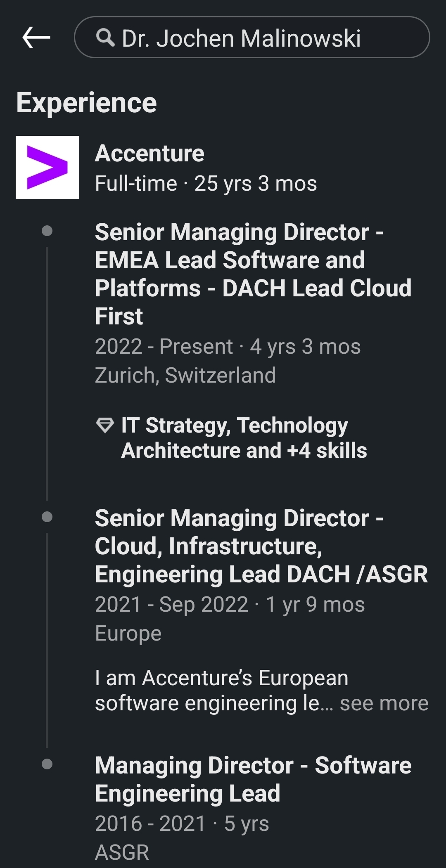Screen dimensions: 446x868
Task: Tap the "Full-time · 25 yrs 3 mos" line
Action: point(206,184)
